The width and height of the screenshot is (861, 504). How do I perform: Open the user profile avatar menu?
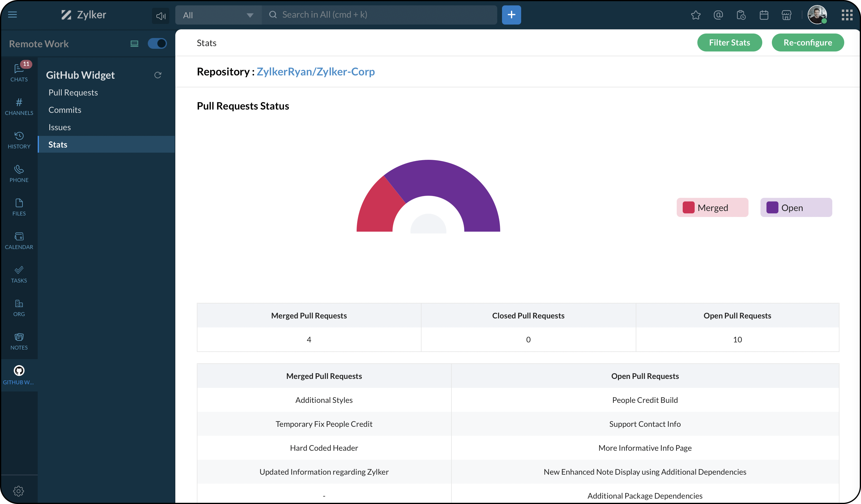pos(817,15)
